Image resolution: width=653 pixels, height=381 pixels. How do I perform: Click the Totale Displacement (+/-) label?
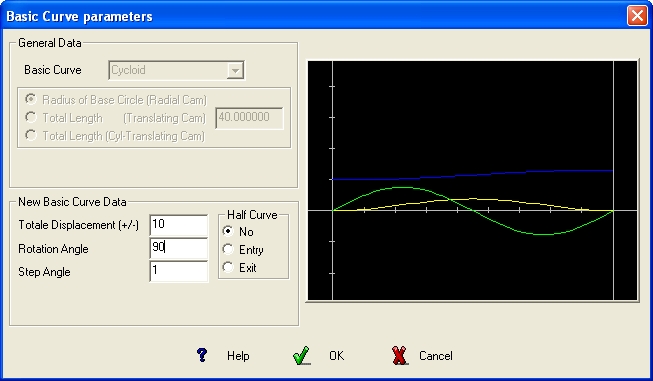pyautogui.click(x=78, y=225)
